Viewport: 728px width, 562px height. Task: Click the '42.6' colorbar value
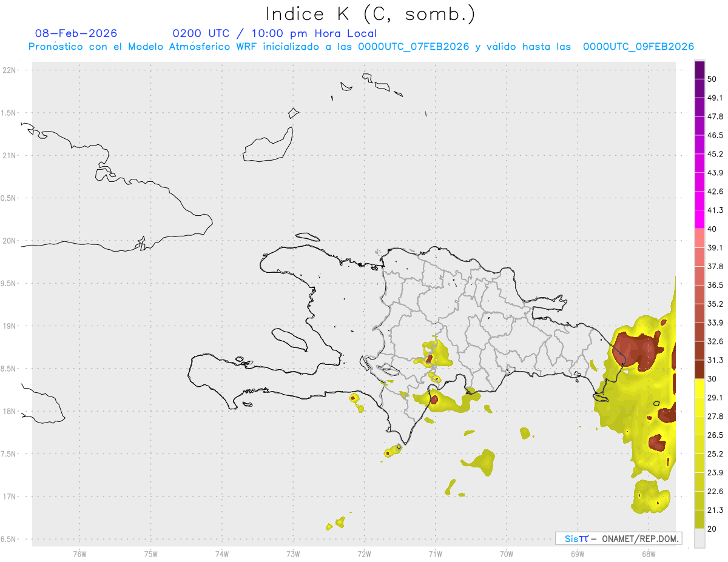[x=715, y=192]
